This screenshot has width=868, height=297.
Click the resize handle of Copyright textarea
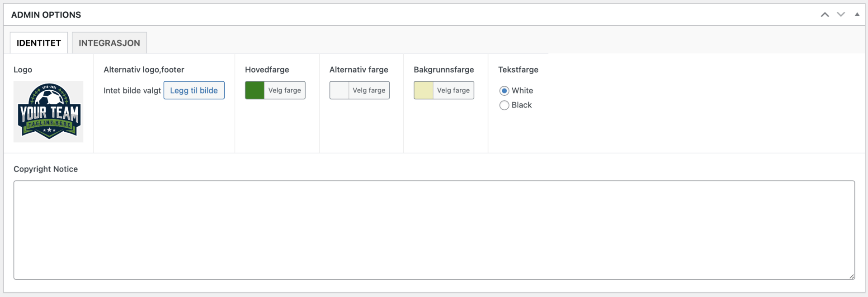[x=851, y=276]
